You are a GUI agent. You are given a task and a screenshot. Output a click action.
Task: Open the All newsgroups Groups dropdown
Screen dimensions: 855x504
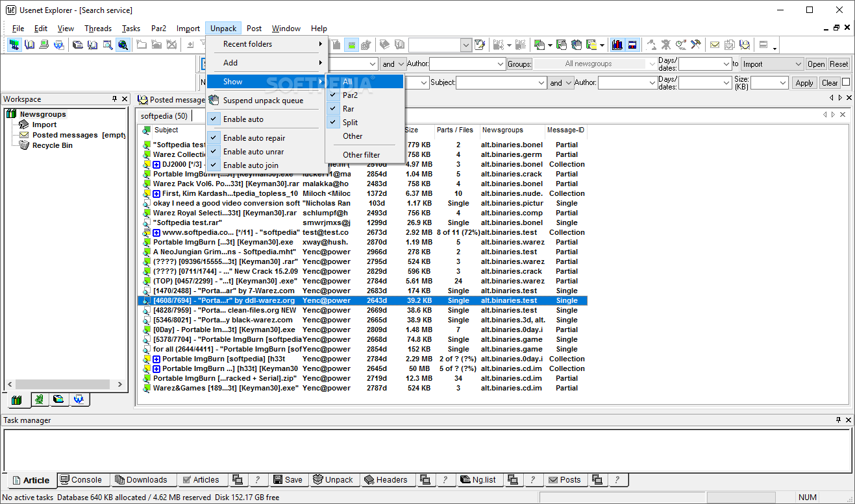tap(652, 64)
